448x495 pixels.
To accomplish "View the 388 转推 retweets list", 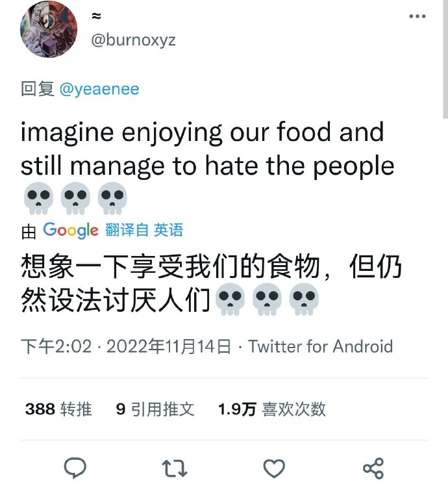I will point(58,409).
